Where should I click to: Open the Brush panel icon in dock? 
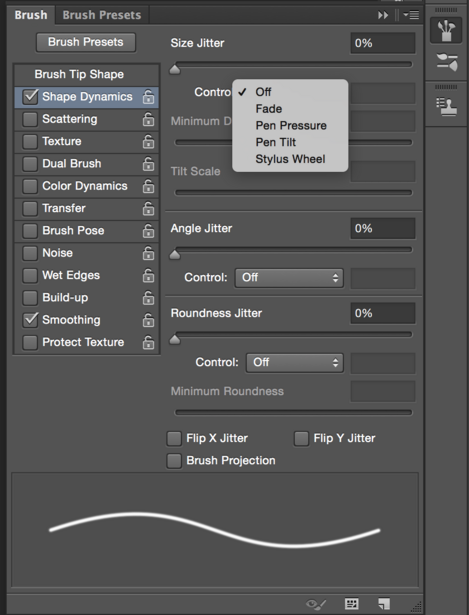[x=446, y=30]
